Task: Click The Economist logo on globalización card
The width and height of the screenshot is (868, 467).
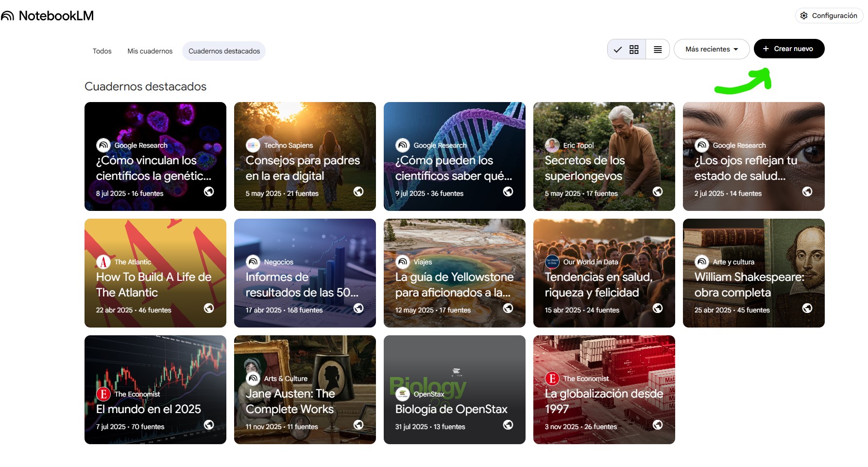Action: [x=552, y=379]
